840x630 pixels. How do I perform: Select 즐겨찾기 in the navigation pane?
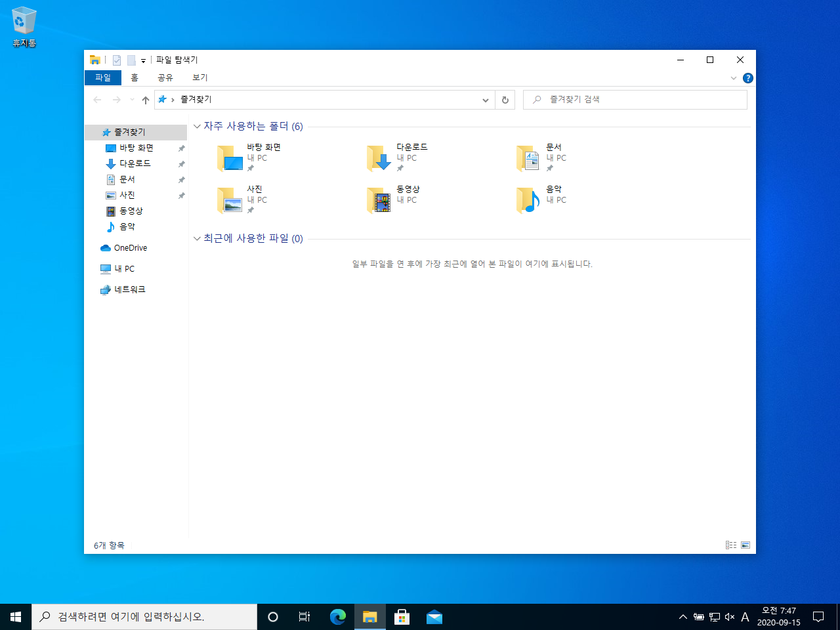[136, 132]
